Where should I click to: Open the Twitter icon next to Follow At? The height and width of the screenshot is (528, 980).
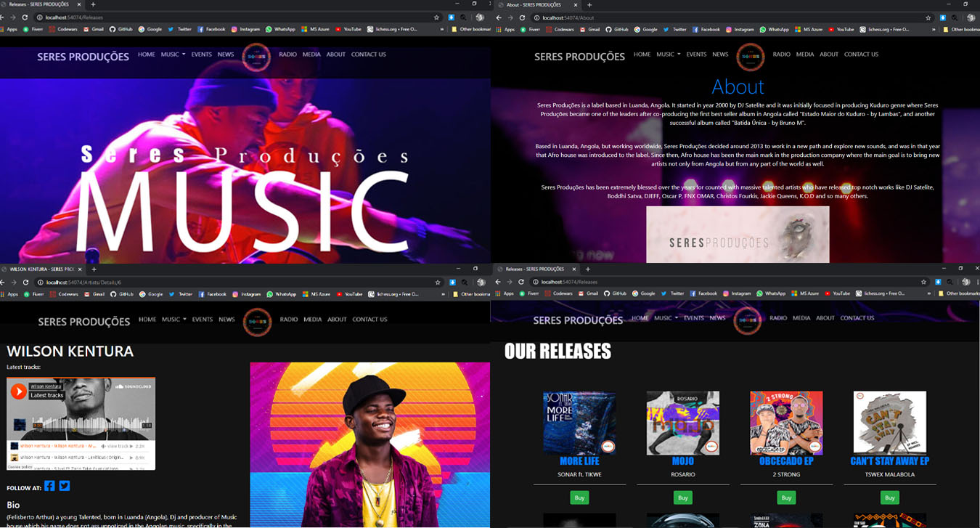point(65,486)
